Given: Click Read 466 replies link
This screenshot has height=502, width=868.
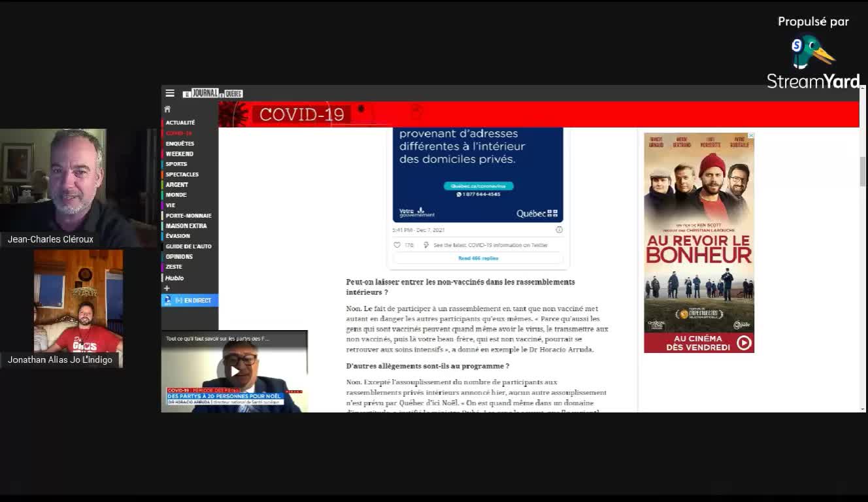Looking at the screenshot, I should click(478, 258).
